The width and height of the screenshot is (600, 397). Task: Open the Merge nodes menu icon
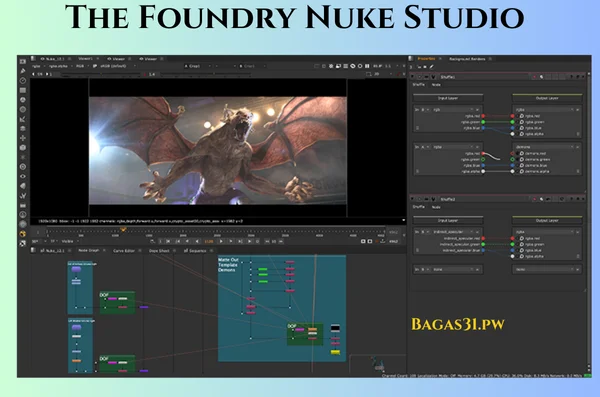(23, 128)
